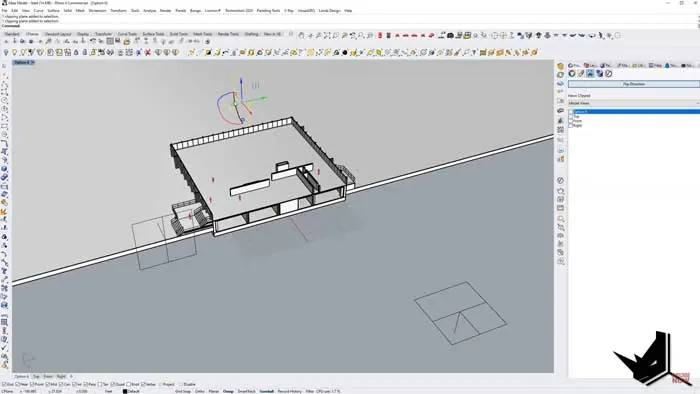Viewport: 700px width, 394px height.
Task: Click the green box icon in the side toolbar
Action: click(560, 75)
